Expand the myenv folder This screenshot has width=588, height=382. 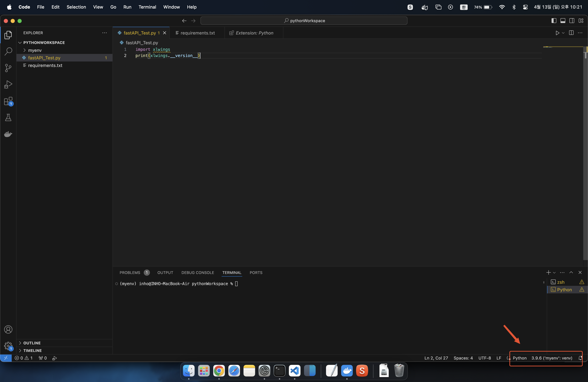35,50
